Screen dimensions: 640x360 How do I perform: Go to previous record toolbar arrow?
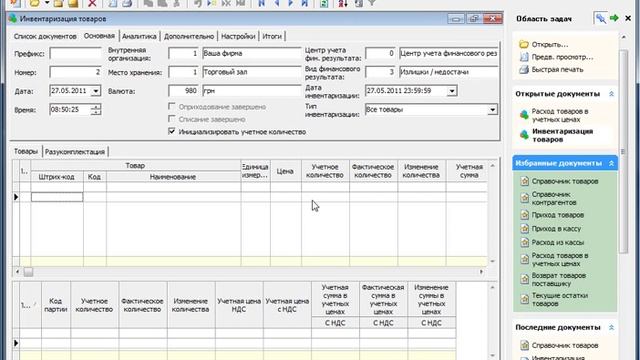click(x=276, y=3)
